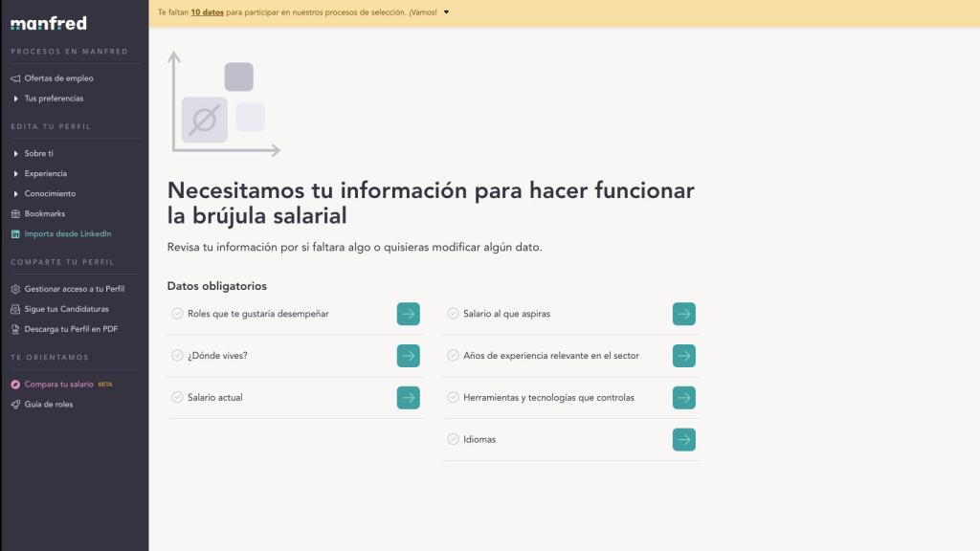This screenshot has height=551, width=980.
Task: Open Ofertas de empleo
Action: (x=58, y=78)
